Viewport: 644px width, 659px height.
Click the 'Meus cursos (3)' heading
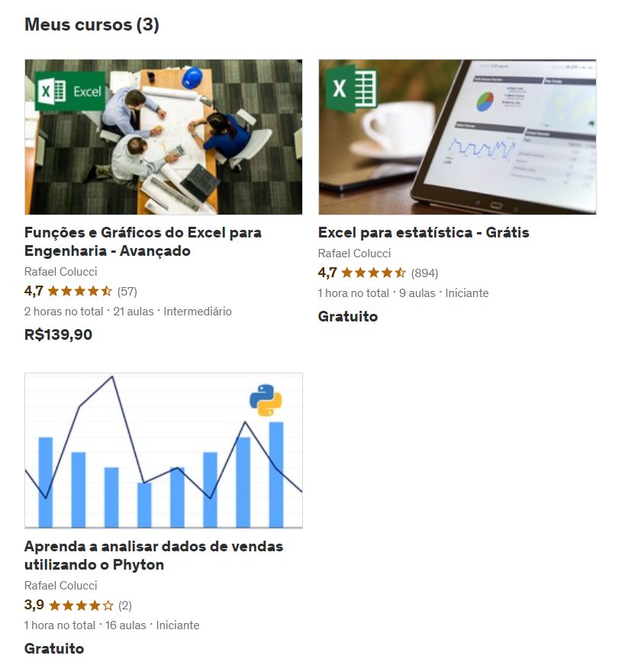click(x=92, y=24)
